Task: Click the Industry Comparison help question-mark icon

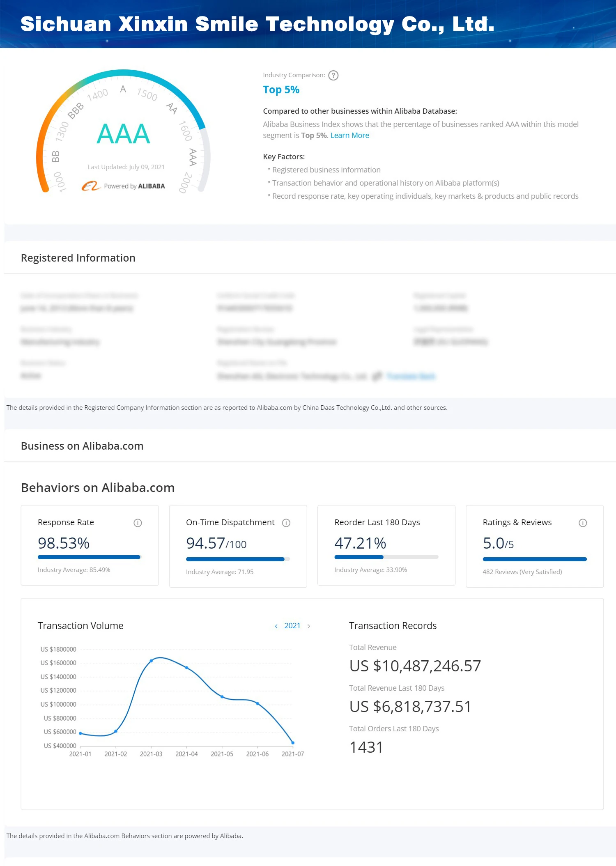Action: coord(333,76)
